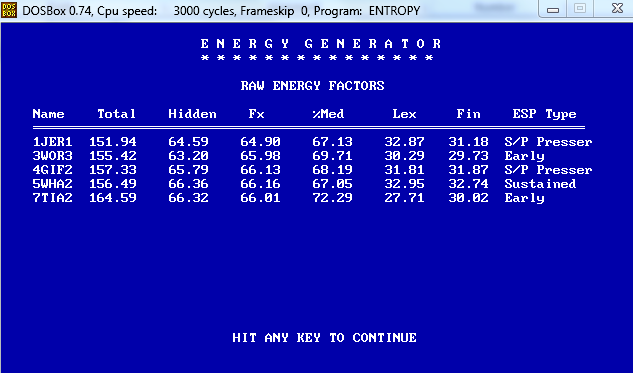
Task: Click Lex value 32.87
Action: [x=404, y=142]
